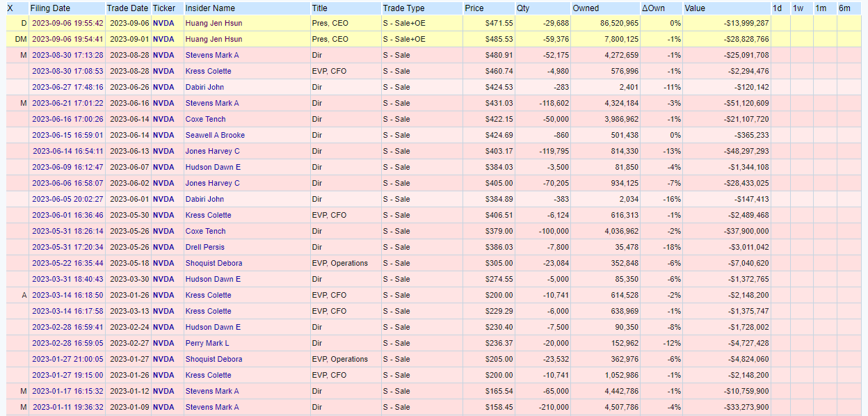Click the 1w column header
Viewport: 868px width, 416px height.
[798, 8]
